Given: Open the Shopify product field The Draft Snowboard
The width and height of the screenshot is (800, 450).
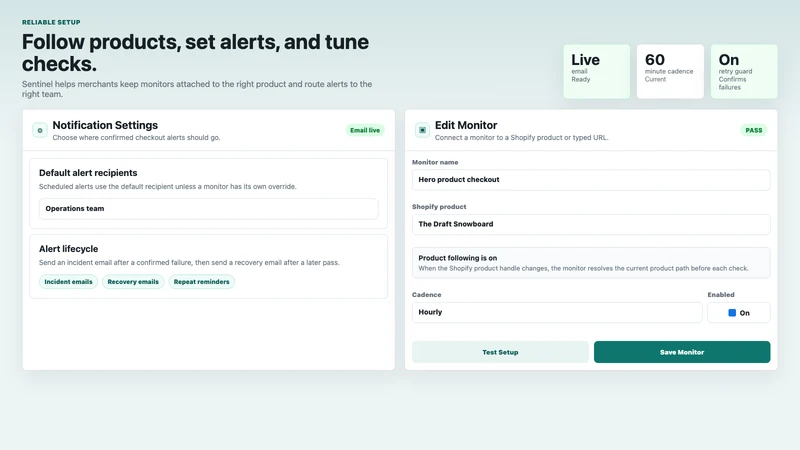Looking at the screenshot, I should pyautogui.click(x=591, y=224).
